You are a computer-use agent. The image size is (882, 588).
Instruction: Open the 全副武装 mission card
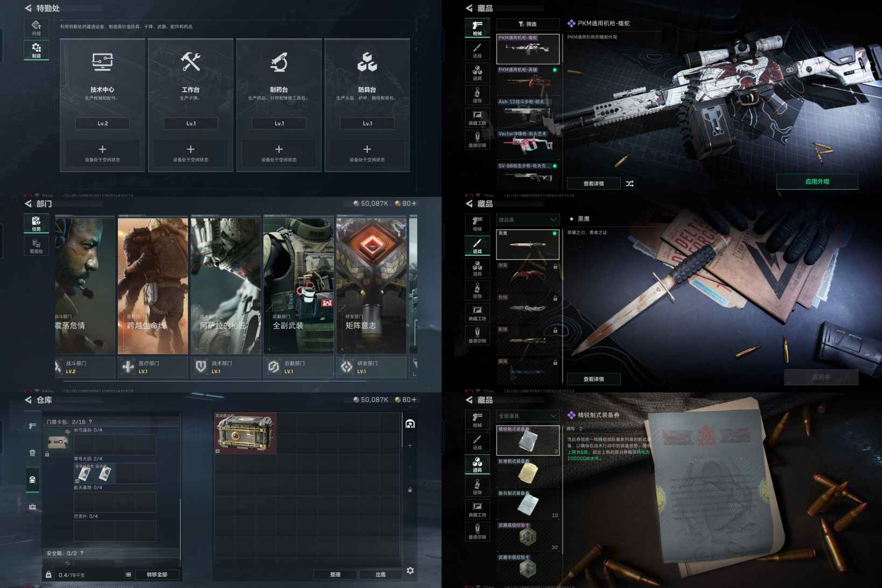(298, 285)
